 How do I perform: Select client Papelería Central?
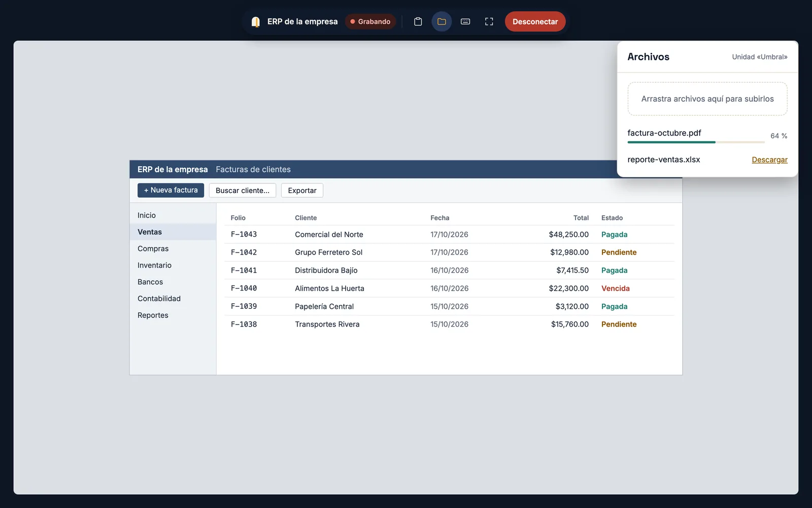click(x=324, y=306)
